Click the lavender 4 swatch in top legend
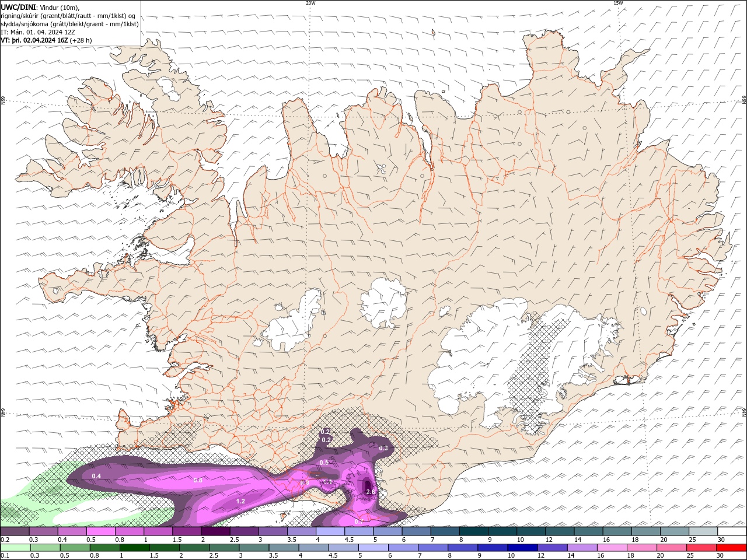747x560 pixels. tap(330, 531)
